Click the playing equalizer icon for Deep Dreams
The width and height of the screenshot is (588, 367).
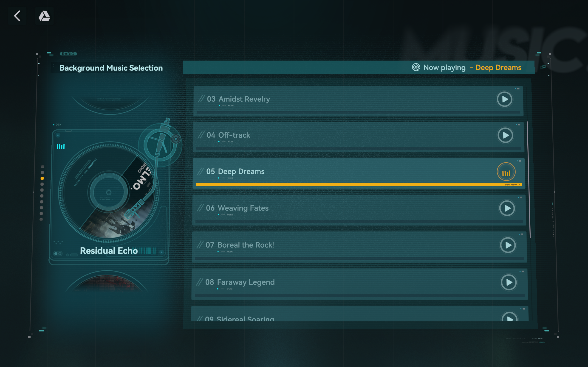pos(506,172)
